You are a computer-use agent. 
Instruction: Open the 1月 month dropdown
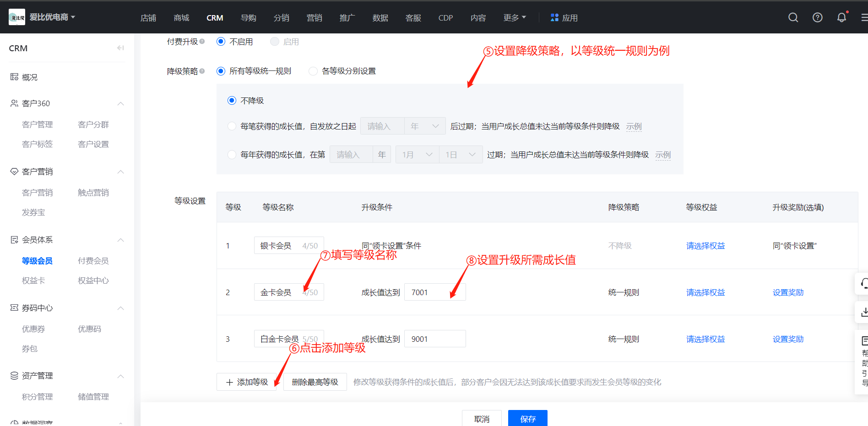click(x=417, y=155)
